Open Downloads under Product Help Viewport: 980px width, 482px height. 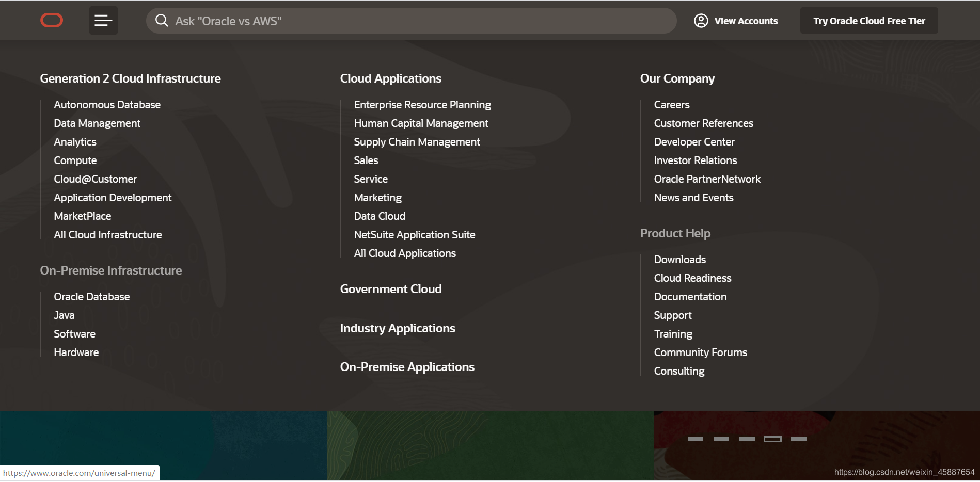(x=679, y=260)
